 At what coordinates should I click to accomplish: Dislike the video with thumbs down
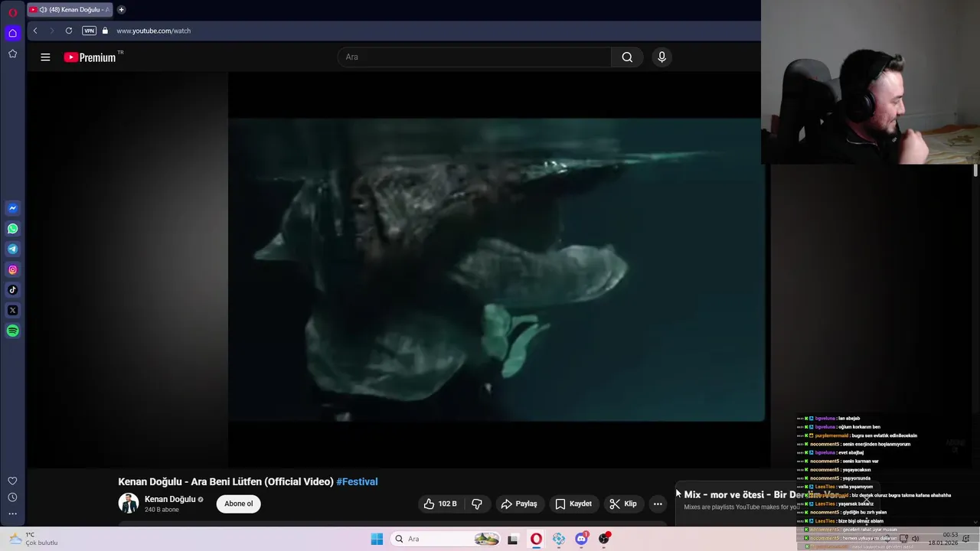pyautogui.click(x=477, y=504)
